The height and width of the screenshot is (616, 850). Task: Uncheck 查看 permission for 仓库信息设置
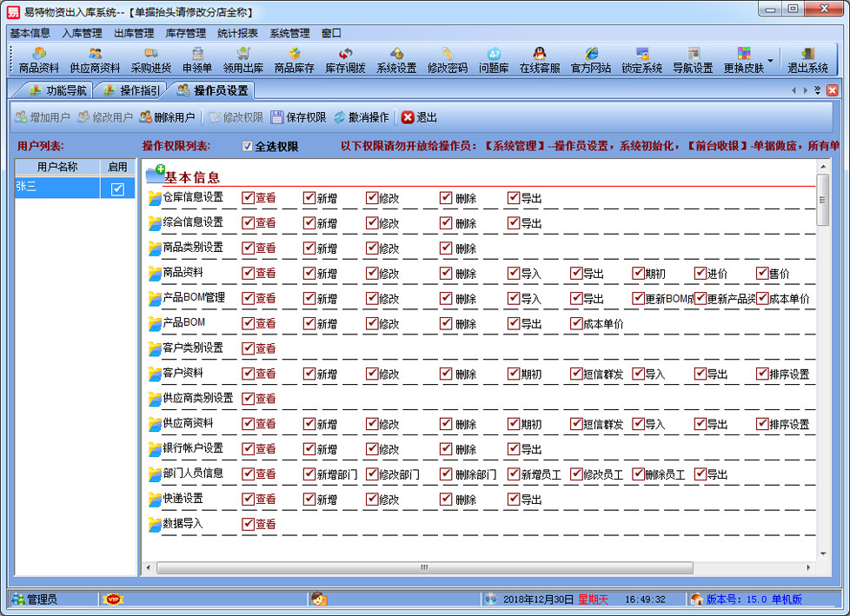[x=248, y=198]
